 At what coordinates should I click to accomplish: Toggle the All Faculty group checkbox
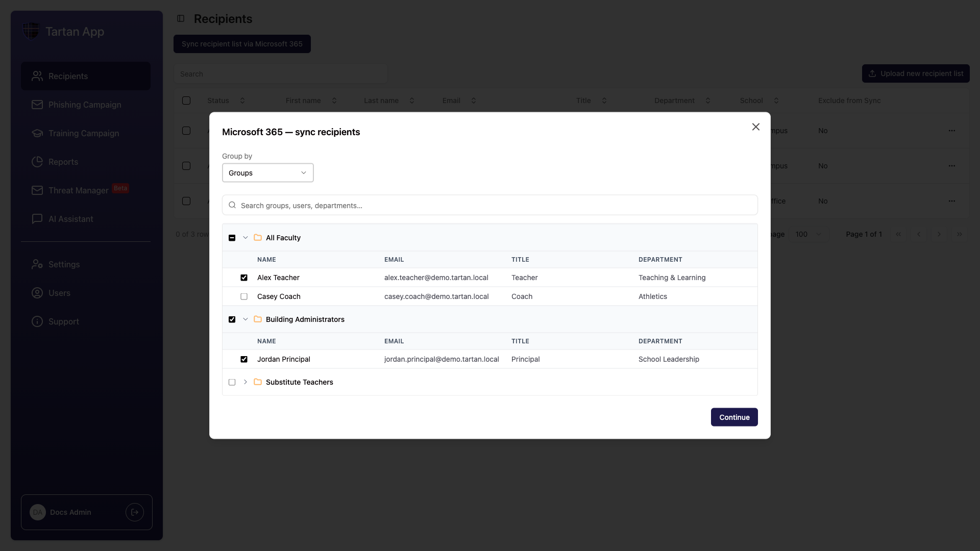pyautogui.click(x=232, y=238)
